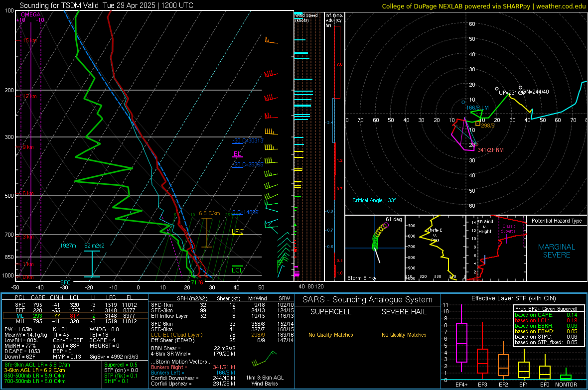Click the based on STP_fixed: 0.05 line

click(546, 342)
